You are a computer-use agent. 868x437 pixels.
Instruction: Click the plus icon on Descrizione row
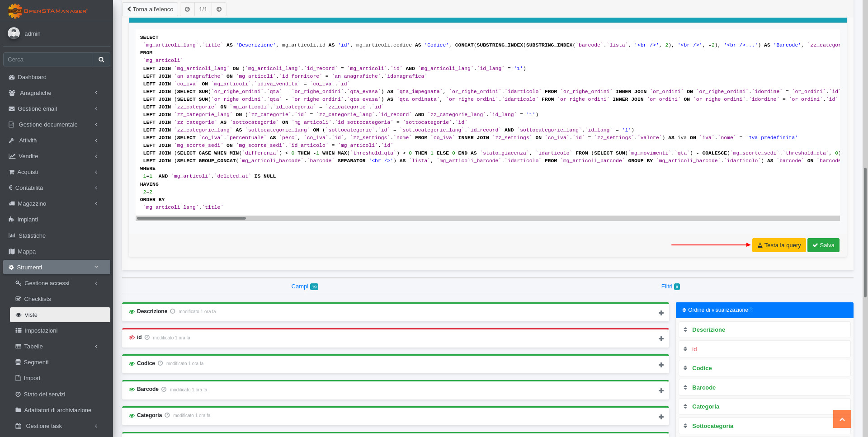661,313
